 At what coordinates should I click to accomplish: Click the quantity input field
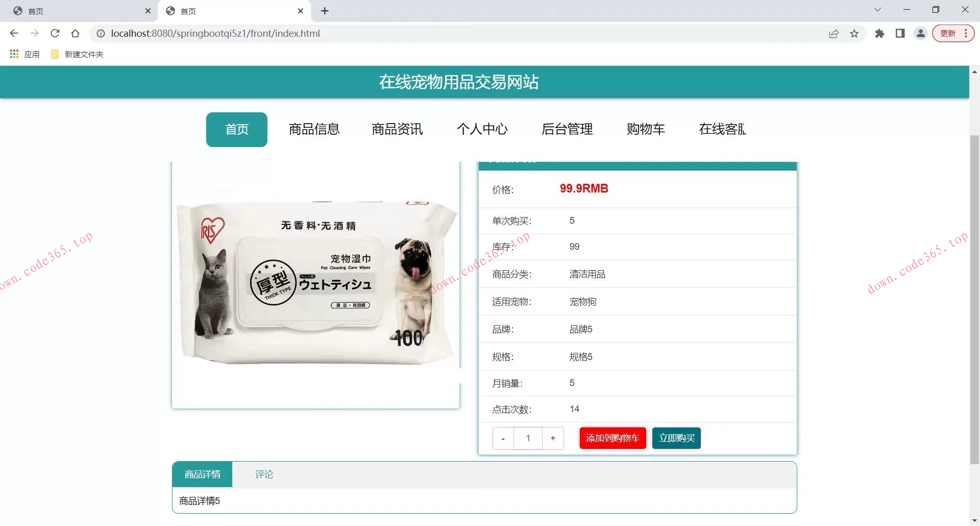pos(528,438)
